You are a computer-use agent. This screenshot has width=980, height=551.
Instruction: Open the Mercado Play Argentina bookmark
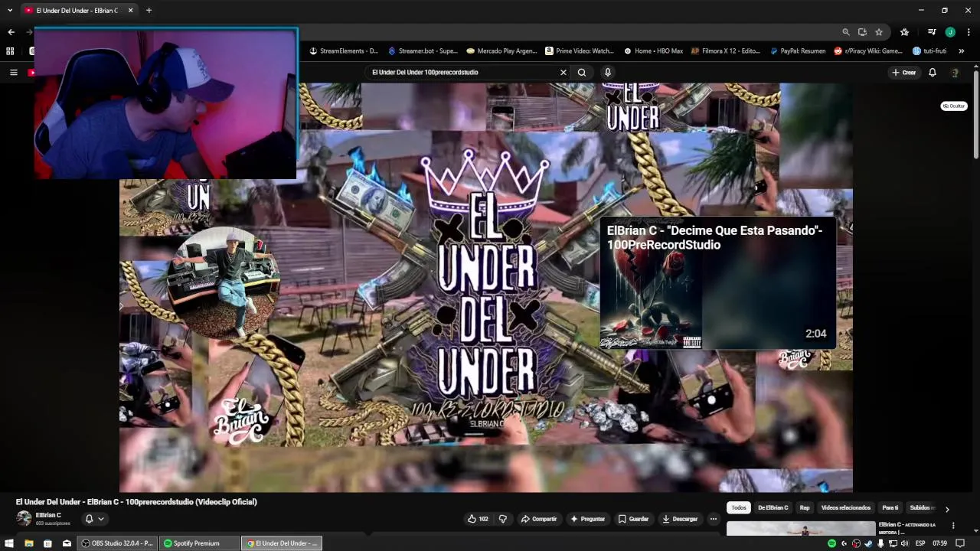click(x=501, y=51)
